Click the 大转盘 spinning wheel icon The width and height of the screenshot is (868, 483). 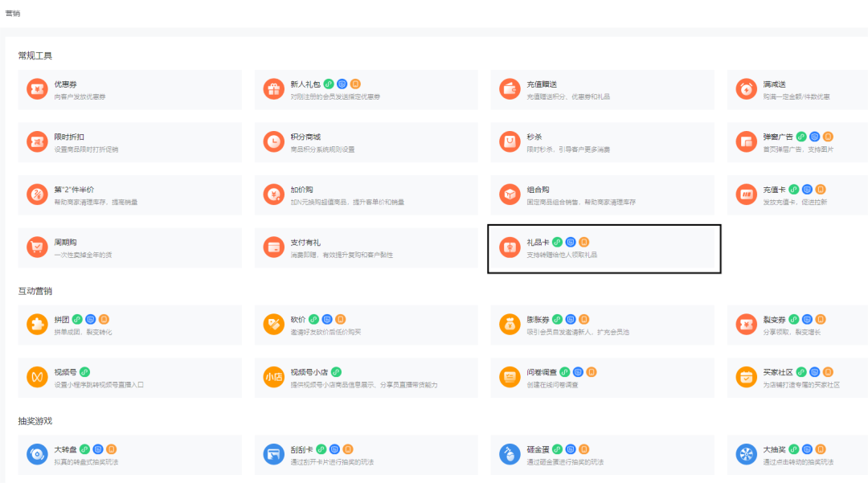pos(37,454)
